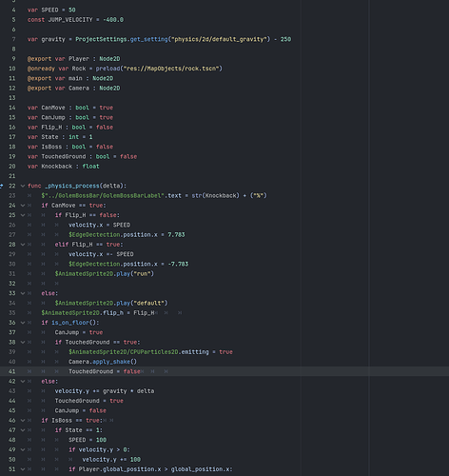Collapse the 'if Flip_H == false' block
The width and height of the screenshot is (449, 476).
click(x=23, y=215)
